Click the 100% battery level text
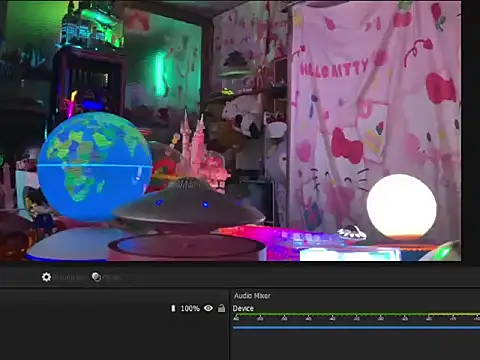The width and height of the screenshot is (480, 360). (190, 309)
